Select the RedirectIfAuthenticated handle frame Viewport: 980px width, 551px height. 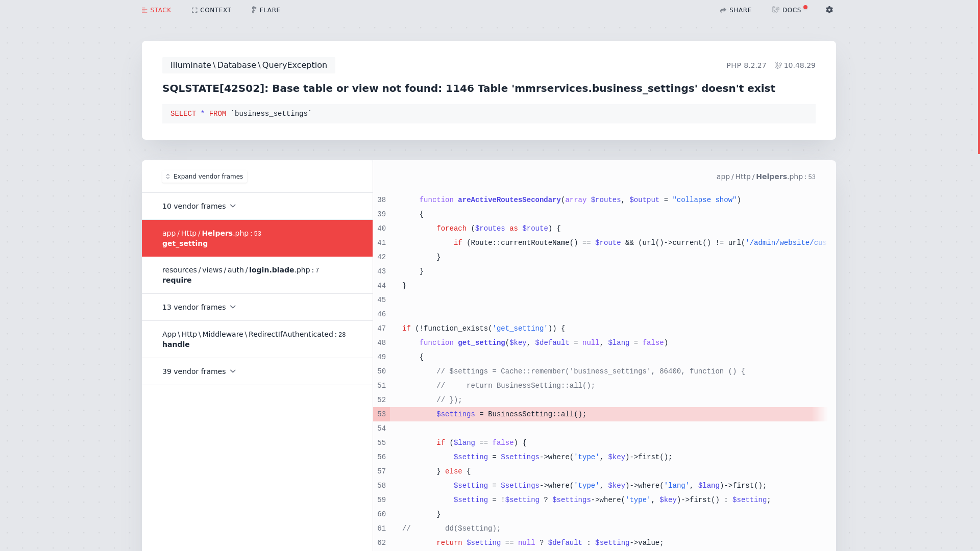[257, 339]
